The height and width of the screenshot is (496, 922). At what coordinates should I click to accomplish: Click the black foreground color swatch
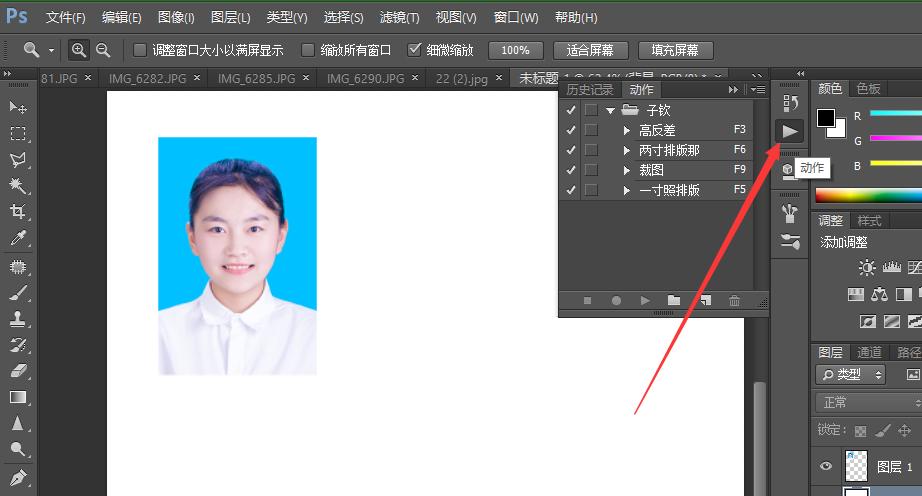[x=825, y=117]
